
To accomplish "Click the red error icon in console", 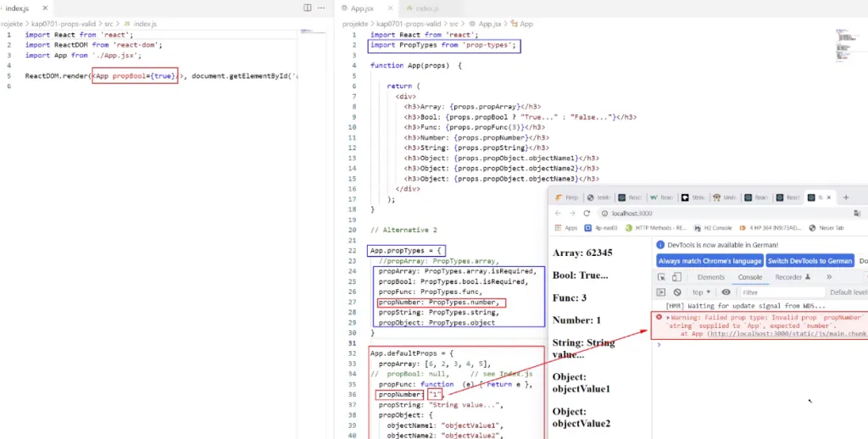I will click(x=659, y=318).
